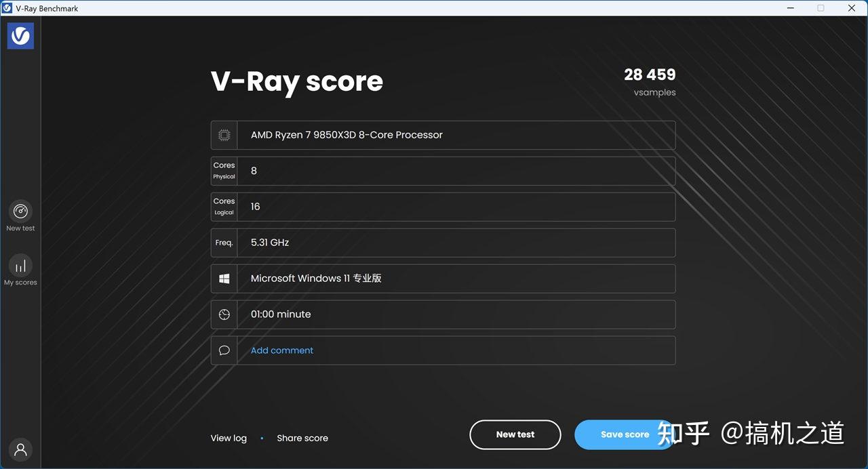Click the Cores Logical label cell
Viewport: 868px width, 469px height.
224,207
